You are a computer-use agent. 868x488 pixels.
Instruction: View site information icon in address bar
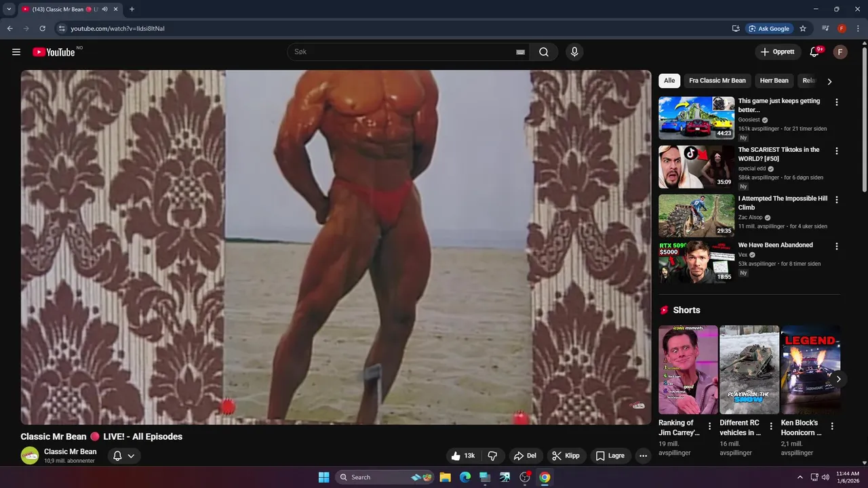(x=62, y=28)
